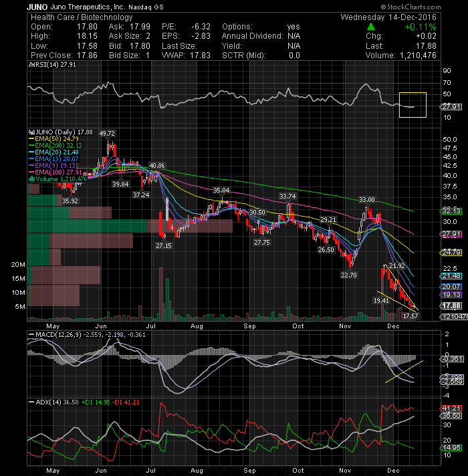Click the JUNO ticker symbol in the header
Screen dimensions: 468x476
click(37, 7)
